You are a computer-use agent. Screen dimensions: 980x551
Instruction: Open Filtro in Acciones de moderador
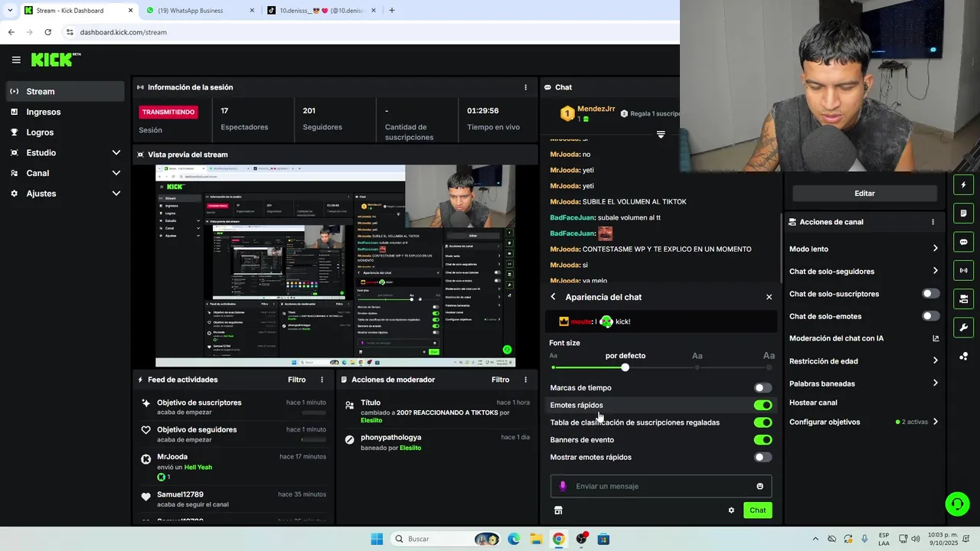click(x=500, y=380)
